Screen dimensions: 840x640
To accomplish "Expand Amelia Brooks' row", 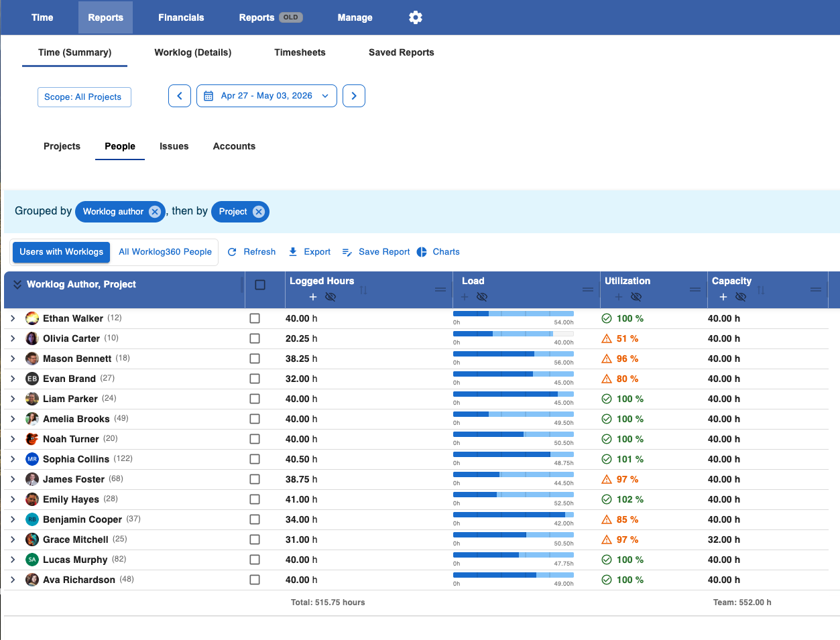I will pyautogui.click(x=13, y=419).
